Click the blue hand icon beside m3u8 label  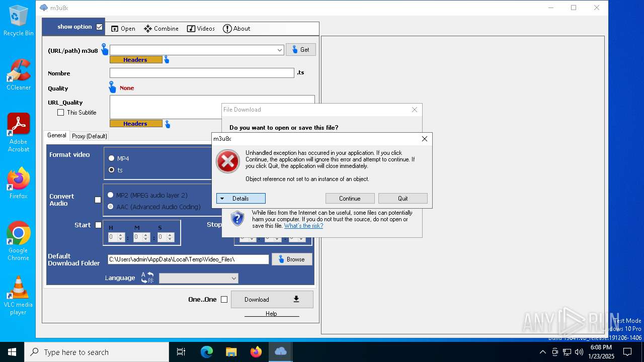click(x=105, y=49)
